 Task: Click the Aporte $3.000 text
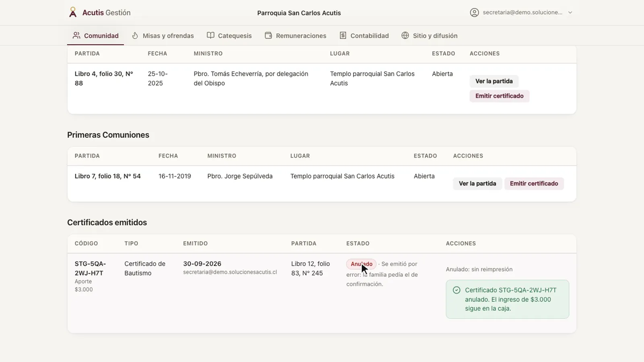84,286
